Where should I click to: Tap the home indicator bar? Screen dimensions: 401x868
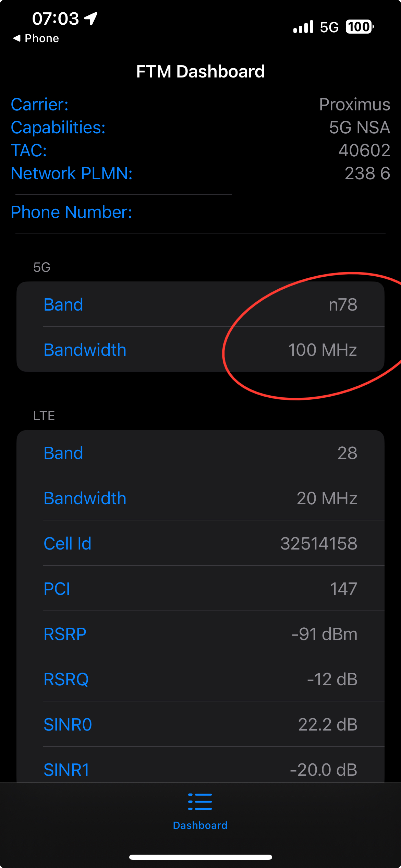[200, 857]
